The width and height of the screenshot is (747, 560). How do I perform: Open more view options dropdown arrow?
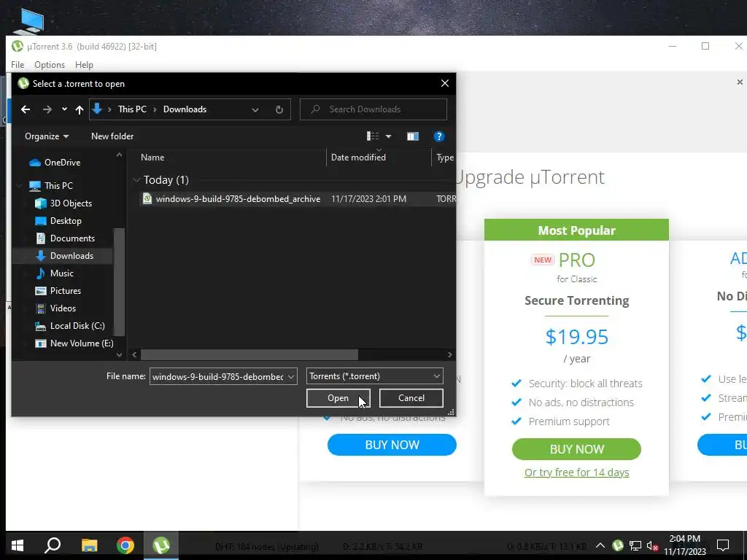[x=389, y=136]
